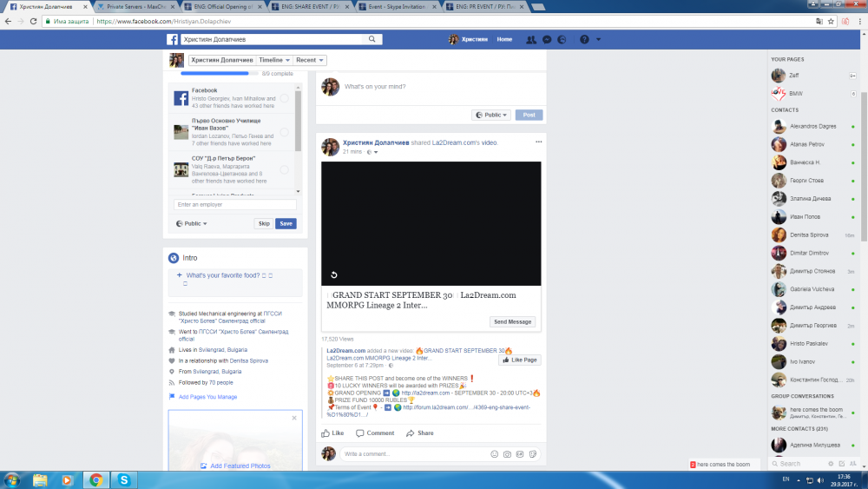Click the Help question mark icon

pos(584,40)
